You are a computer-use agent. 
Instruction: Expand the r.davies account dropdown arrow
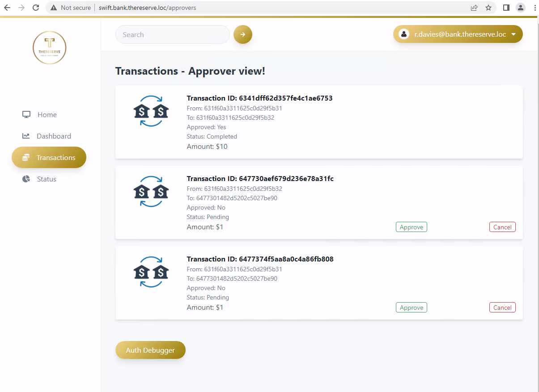tap(514, 34)
